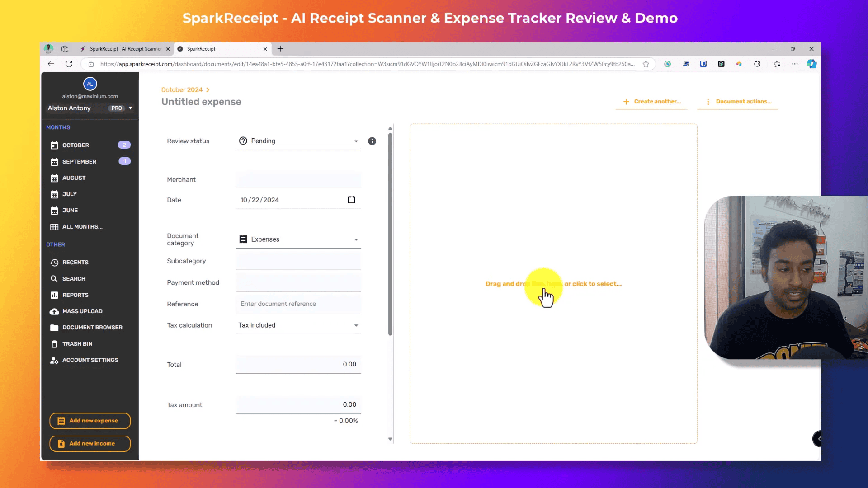Click the Trash Bin icon
The width and height of the screenshot is (868, 488).
click(x=54, y=343)
